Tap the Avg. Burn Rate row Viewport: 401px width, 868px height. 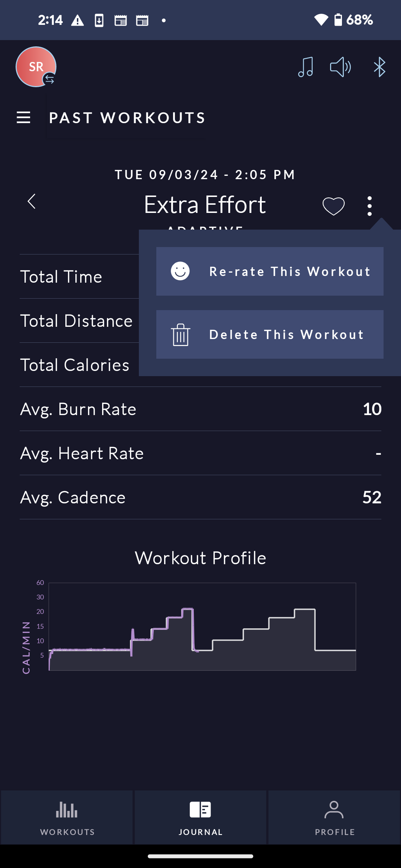200,409
